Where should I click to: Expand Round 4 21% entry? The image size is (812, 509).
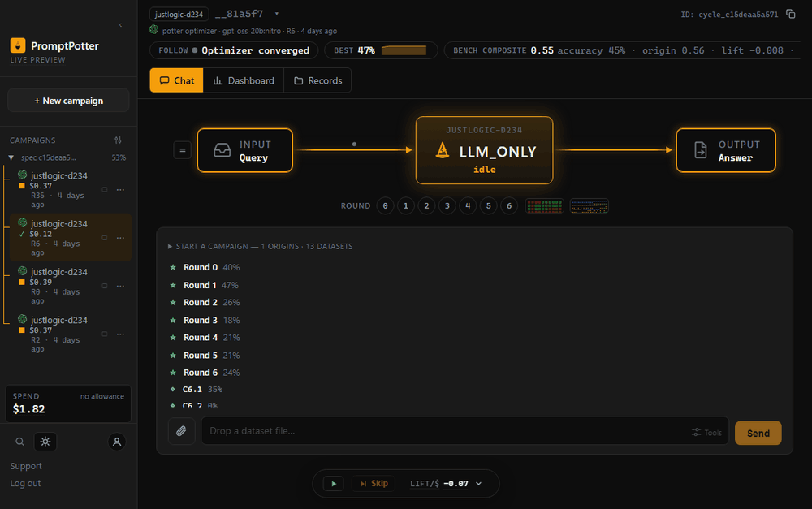coord(205,338)
